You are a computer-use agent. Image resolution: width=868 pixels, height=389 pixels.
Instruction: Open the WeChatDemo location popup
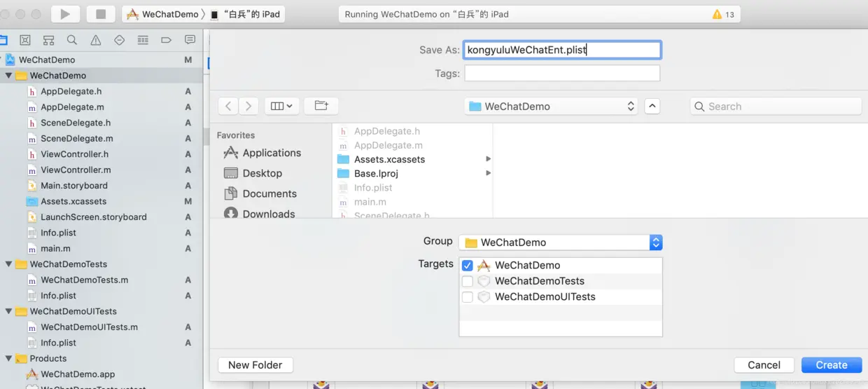point(552,107)
